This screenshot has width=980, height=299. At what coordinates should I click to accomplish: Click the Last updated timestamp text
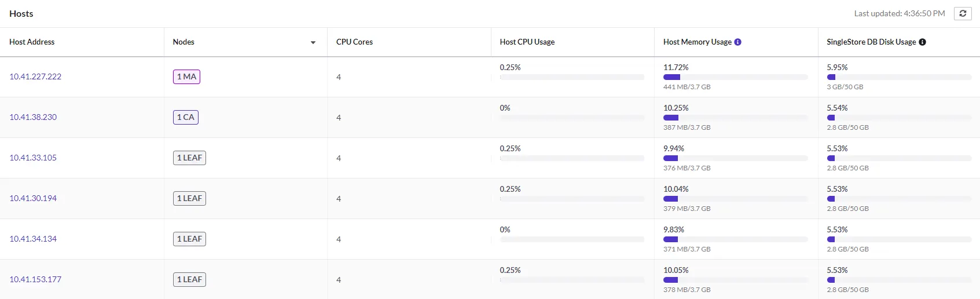pyautogui.click(x=899, y=13)
